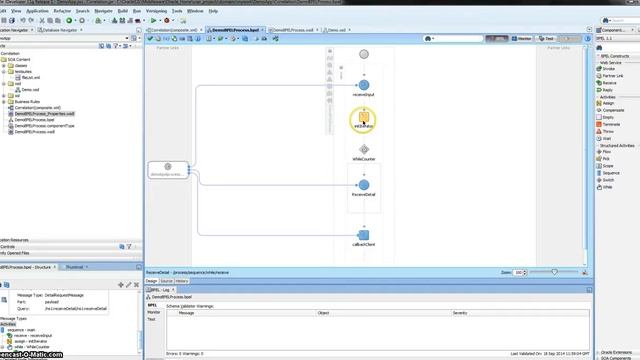Select the ReceiveDetail activity node

(x=364, y=185)
